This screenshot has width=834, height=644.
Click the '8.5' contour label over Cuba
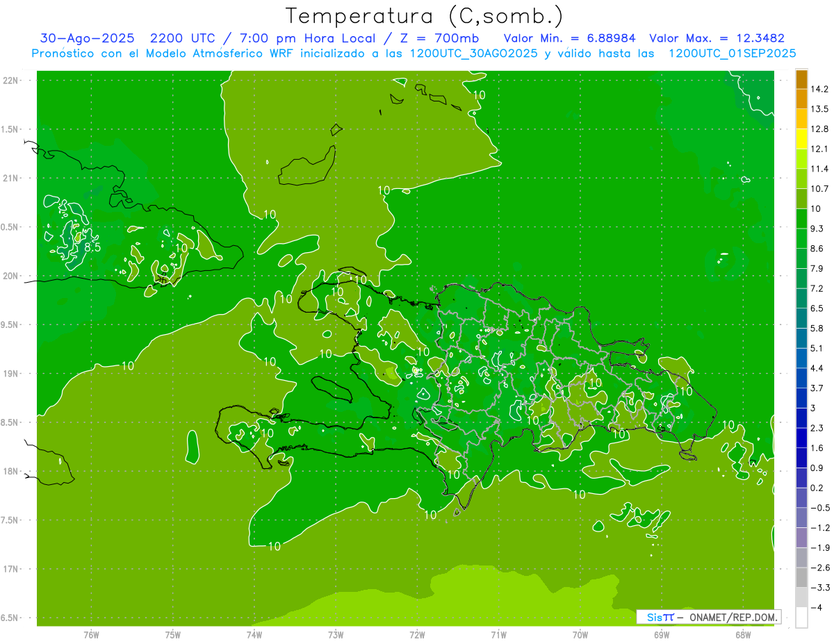(x=92, y=247)
